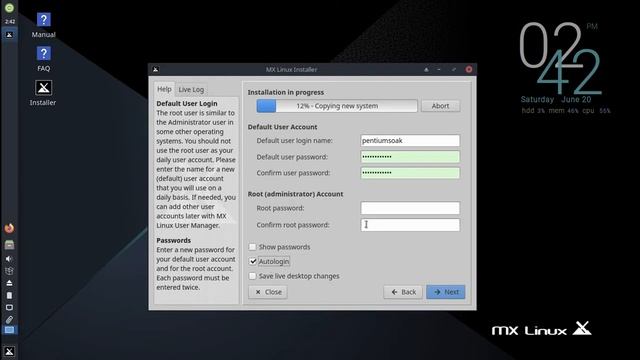Click the paperclip tray icon
Screen dimensions: 640x360
(9, 319)
